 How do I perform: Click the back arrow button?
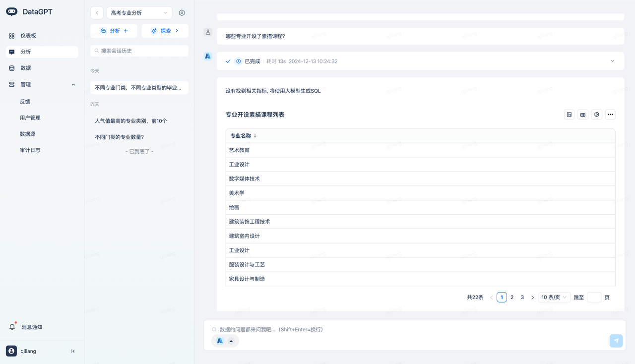click(x=97, y=13)
